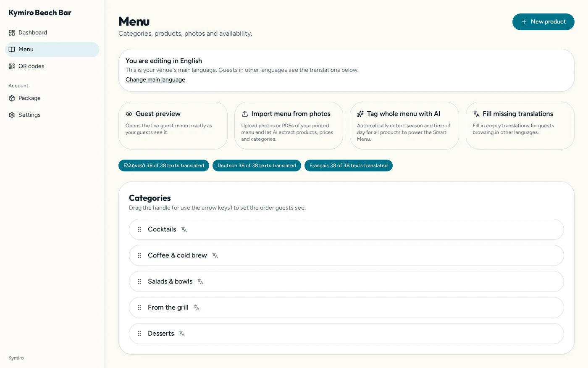Click the drag handle on Cocktails row
The width and height of the screenshot is (588, 368).
point(139,229)
